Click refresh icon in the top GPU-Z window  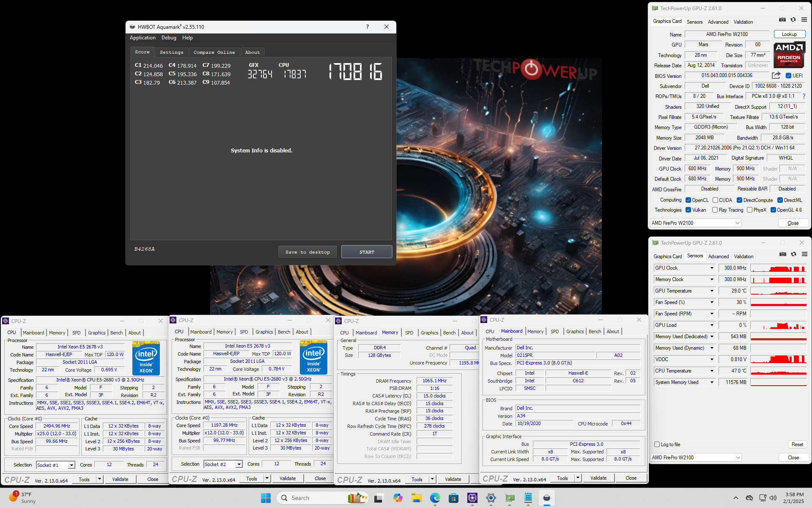click(793, 20)
